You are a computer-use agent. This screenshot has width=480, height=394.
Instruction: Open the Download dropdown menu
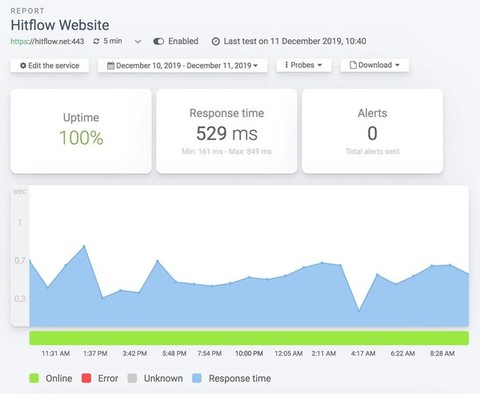(374, 65)
